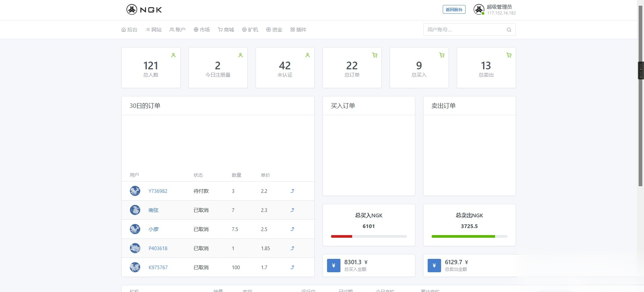
Task: Open the 网站 menu
Action: point(154,30)
